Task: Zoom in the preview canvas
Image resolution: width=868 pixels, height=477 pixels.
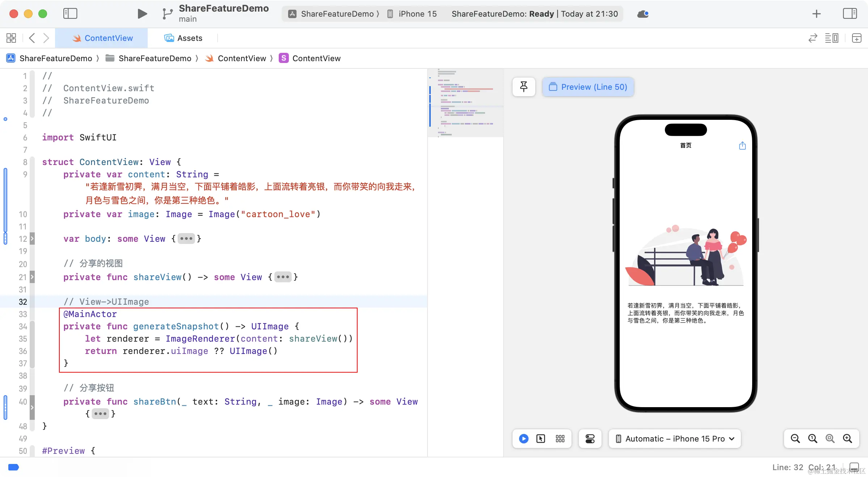Action: [847, 439]
